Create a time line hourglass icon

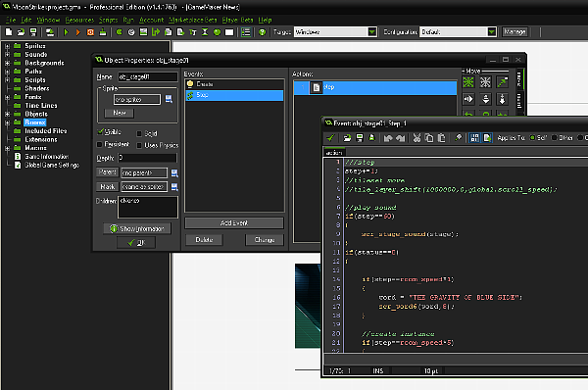pos(205,32)
